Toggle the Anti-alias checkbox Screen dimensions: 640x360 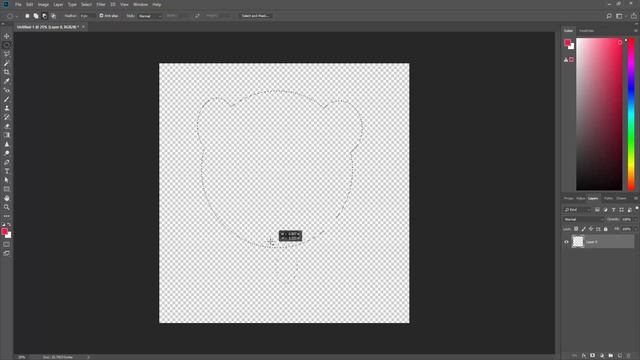101,16
